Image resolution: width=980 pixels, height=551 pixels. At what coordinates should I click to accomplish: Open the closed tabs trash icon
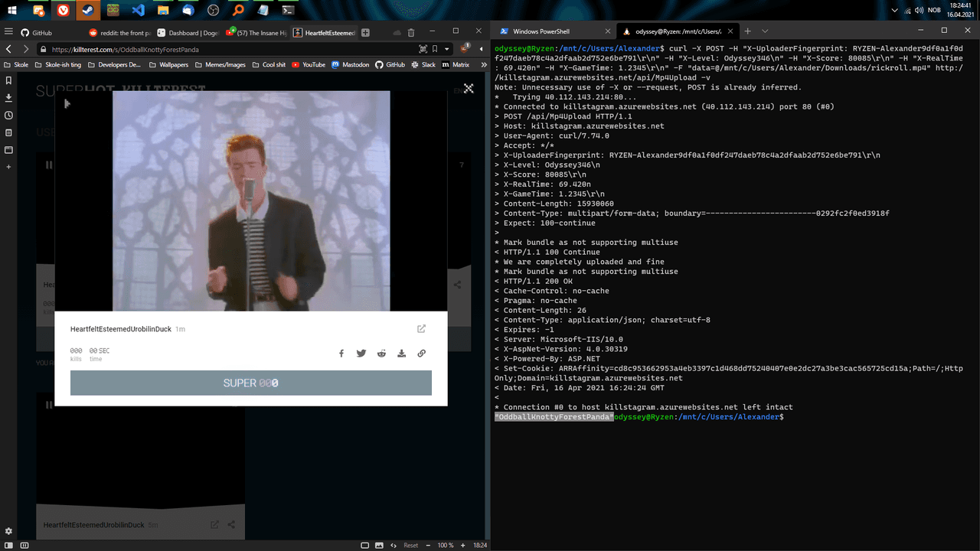[x=411, y=33]
